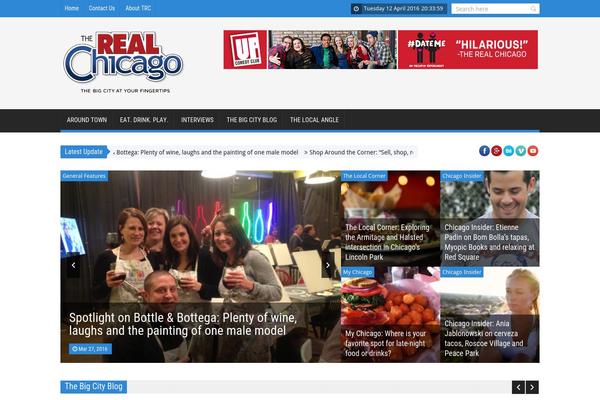Click the clock icon beside the date
600x400 pixels.
(356, 8)
